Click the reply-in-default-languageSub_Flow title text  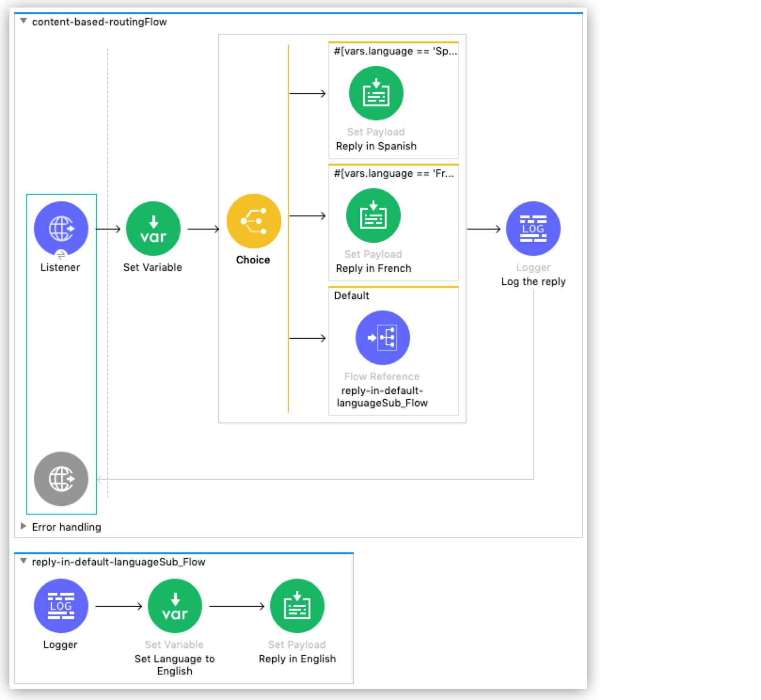(x=119, y=562)
